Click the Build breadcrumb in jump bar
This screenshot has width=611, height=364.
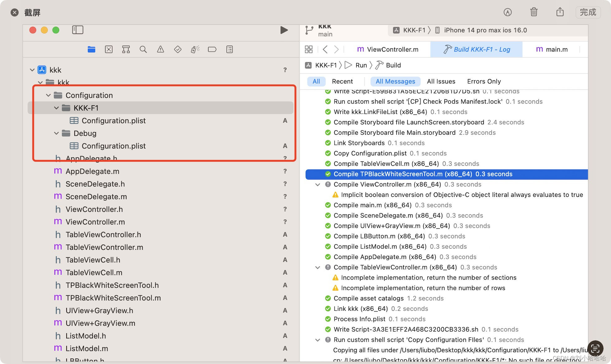[388, 65]
